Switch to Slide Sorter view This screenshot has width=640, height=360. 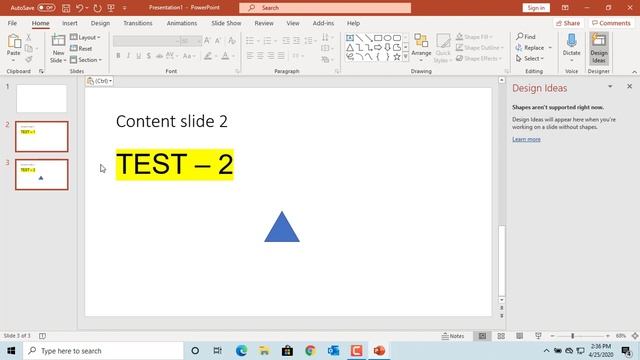click(501, 336)
